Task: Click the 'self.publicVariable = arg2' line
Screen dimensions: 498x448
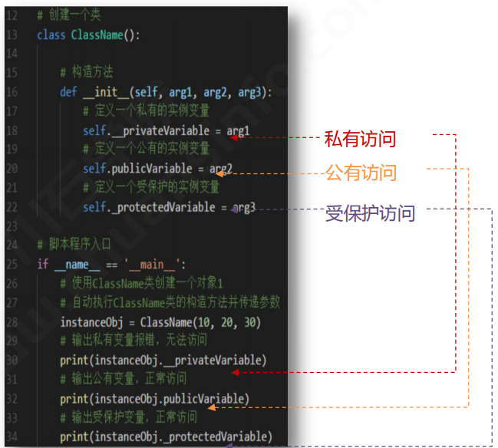Action: (x=157, y=168)
